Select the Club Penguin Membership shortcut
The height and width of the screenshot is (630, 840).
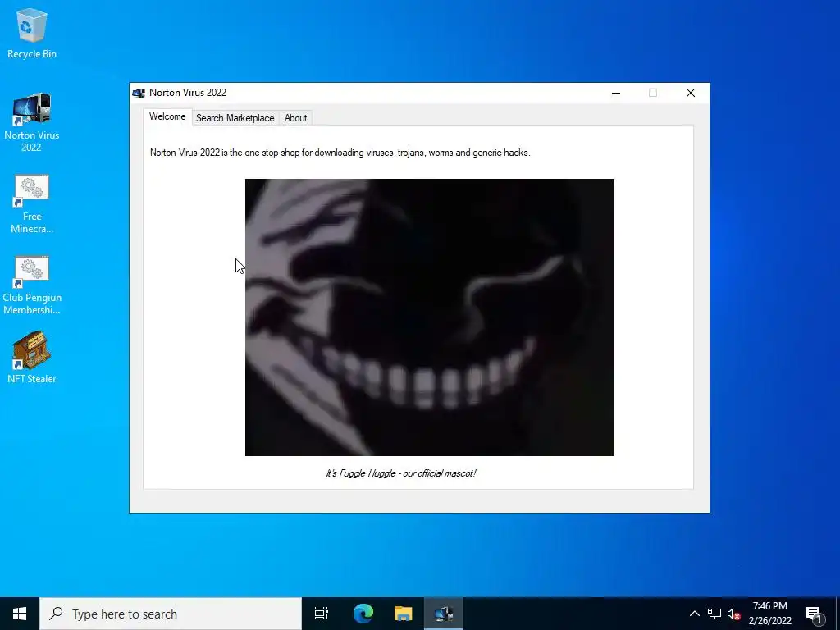pos(32,285)
